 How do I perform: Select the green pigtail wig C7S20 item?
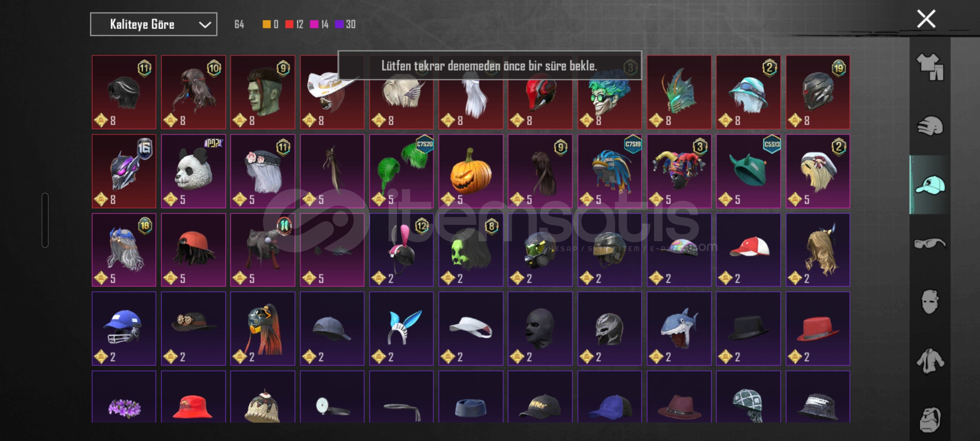[x=401, y=171]
